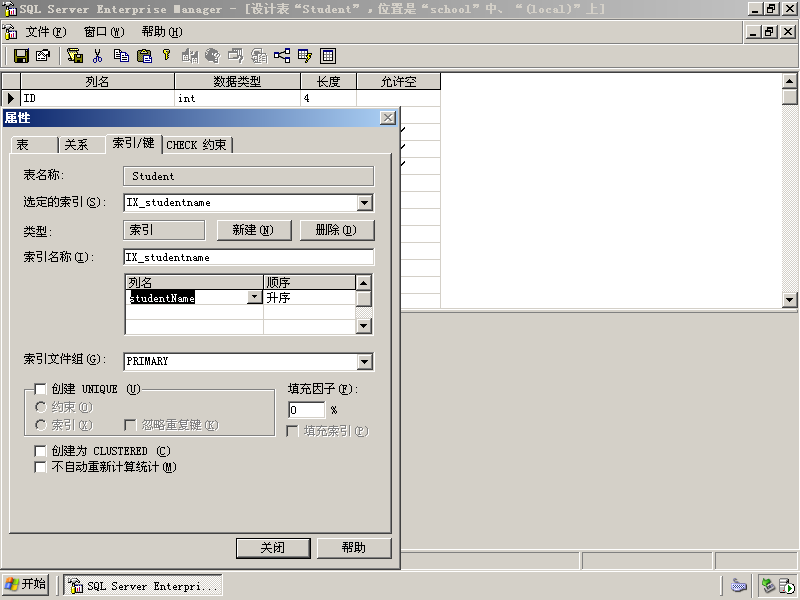This screenshot has height=600, width=800.
Task: Click the 新建 button
Action: tap(254, 230)
